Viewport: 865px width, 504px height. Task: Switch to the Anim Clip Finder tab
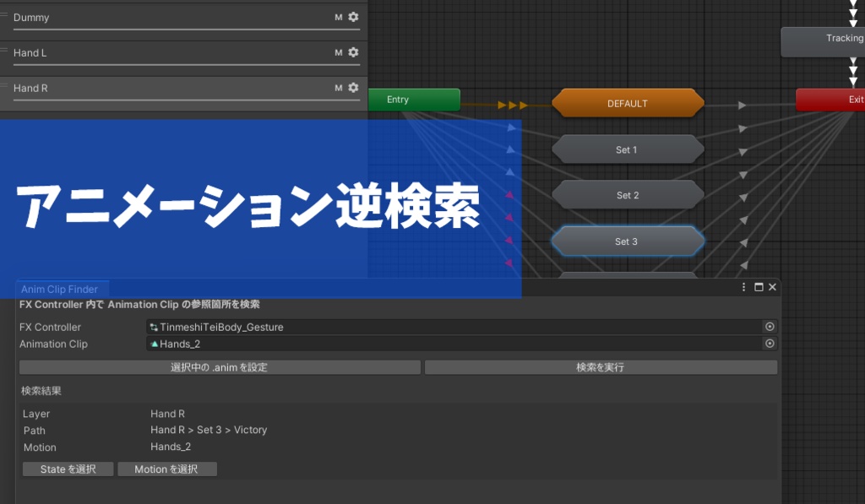(59, 288)
